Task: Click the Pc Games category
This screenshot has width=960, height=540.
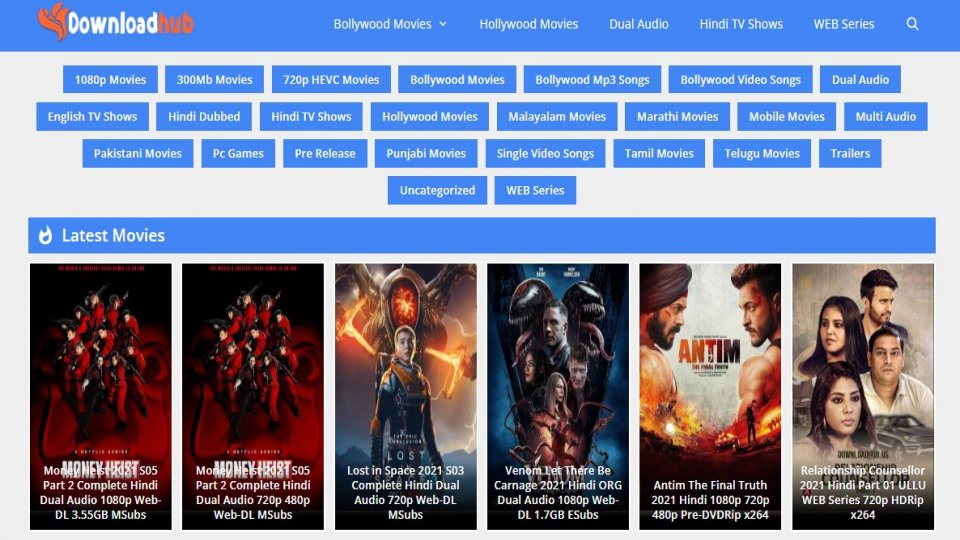Action: click(238, 153)
